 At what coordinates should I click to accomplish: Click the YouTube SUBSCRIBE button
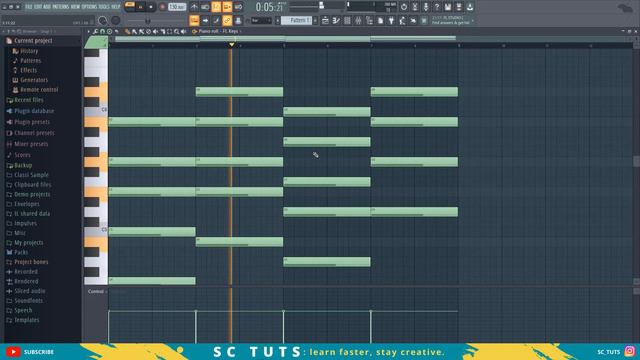tap(30, 352)
